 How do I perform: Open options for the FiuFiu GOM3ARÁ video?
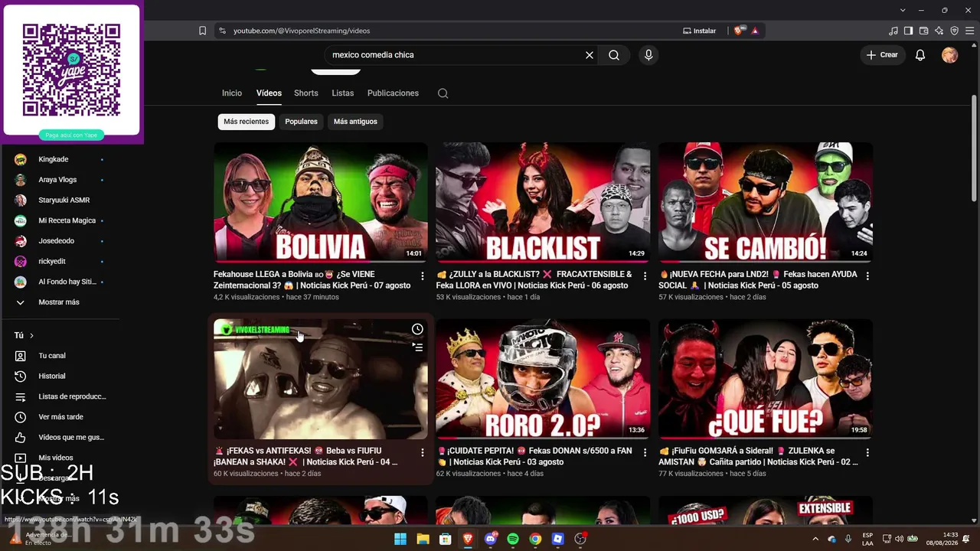[867, 452]
